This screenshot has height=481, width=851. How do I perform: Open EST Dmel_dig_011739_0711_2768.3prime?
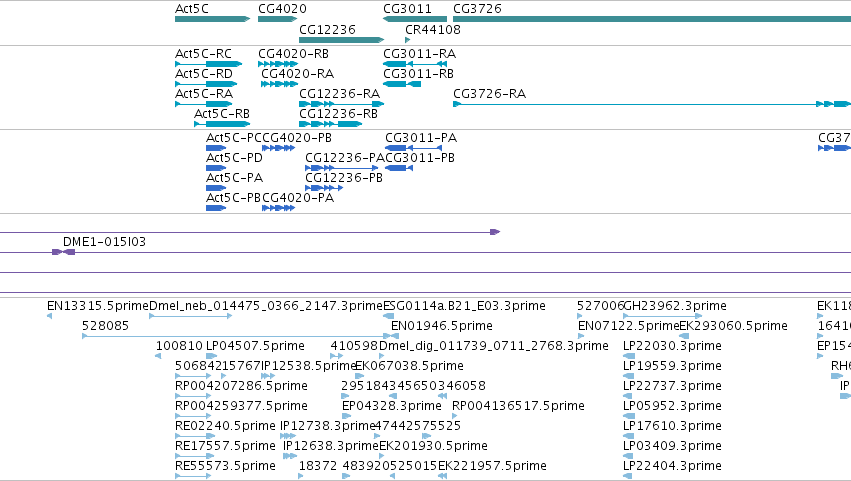[494, 346]
